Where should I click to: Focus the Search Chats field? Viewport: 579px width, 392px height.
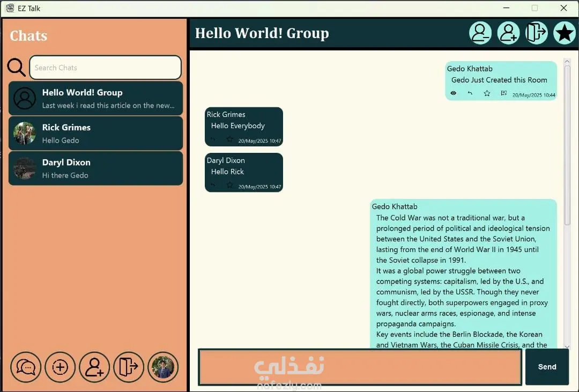[105, 68]
